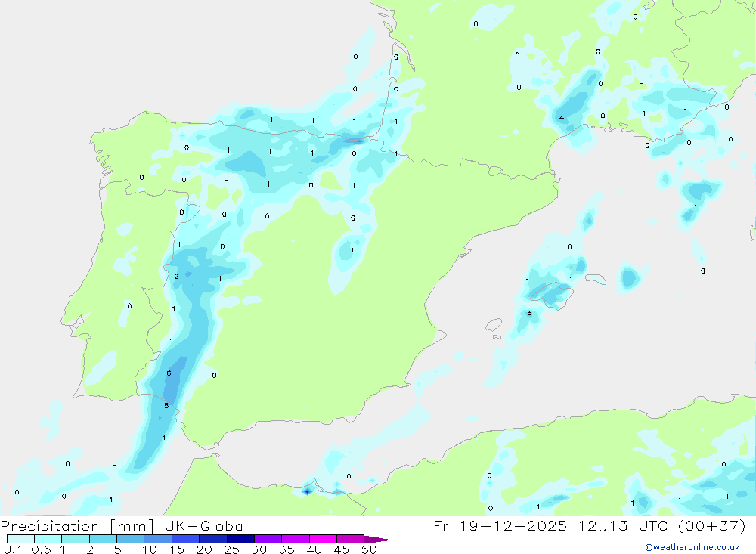The width and height of the screenshot is (756, 554).
Task: Click the map value '6' near Portugal border
Action: point(169,373)
